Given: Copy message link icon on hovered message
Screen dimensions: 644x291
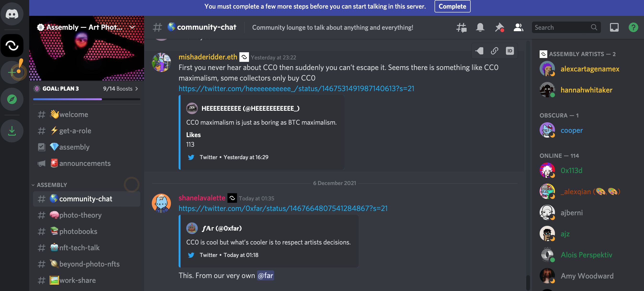Looking at the screenshot, I should tap(495, 51).
